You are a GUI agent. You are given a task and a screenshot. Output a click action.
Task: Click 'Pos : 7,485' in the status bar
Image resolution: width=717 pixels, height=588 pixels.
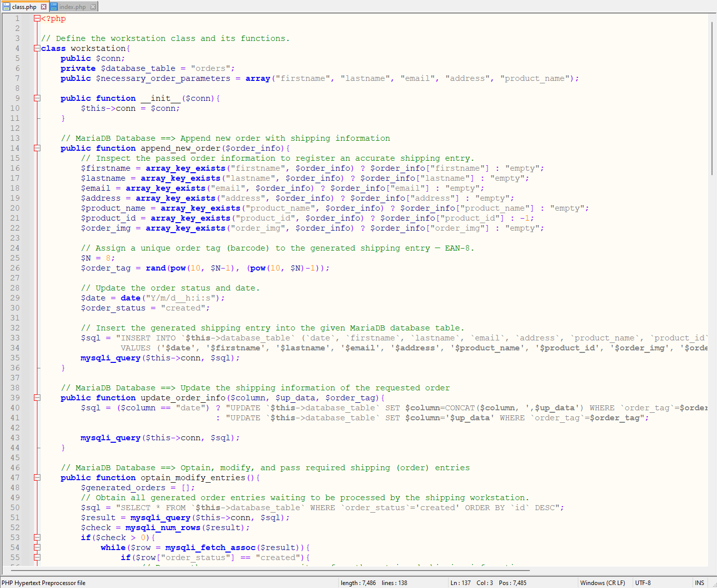512,583
